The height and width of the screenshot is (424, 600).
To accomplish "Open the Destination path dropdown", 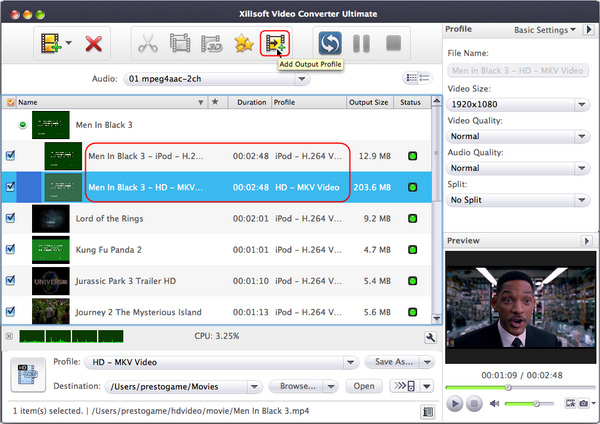I will tap(254, 386).
